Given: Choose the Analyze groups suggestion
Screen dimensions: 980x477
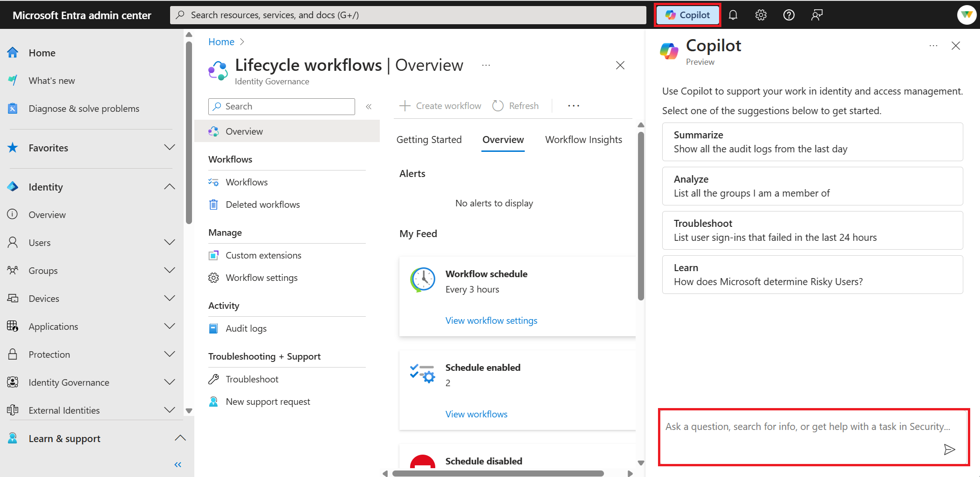Looking at the screenshot, I should pos(812,186).
